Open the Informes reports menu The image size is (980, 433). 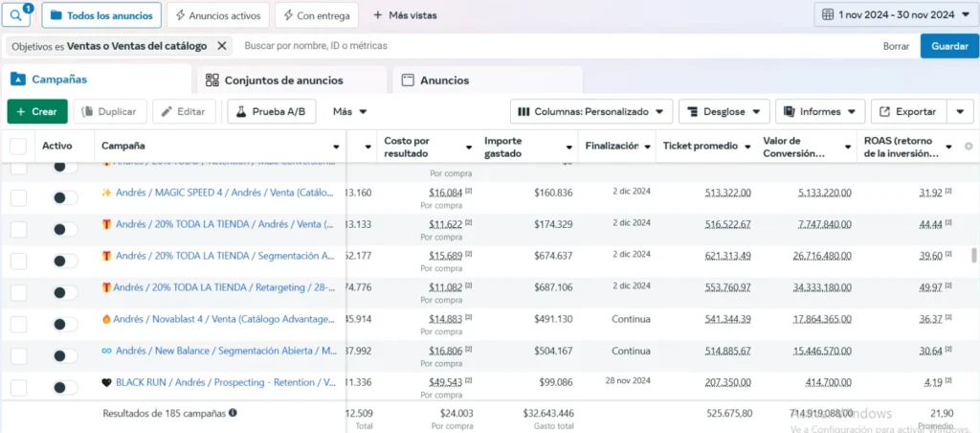tap(819, 112)
